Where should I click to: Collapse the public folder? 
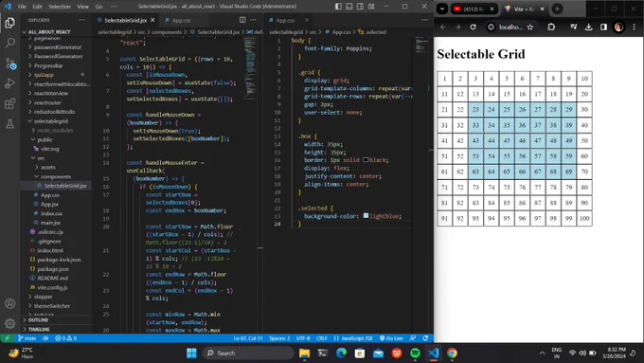point(45,139)
